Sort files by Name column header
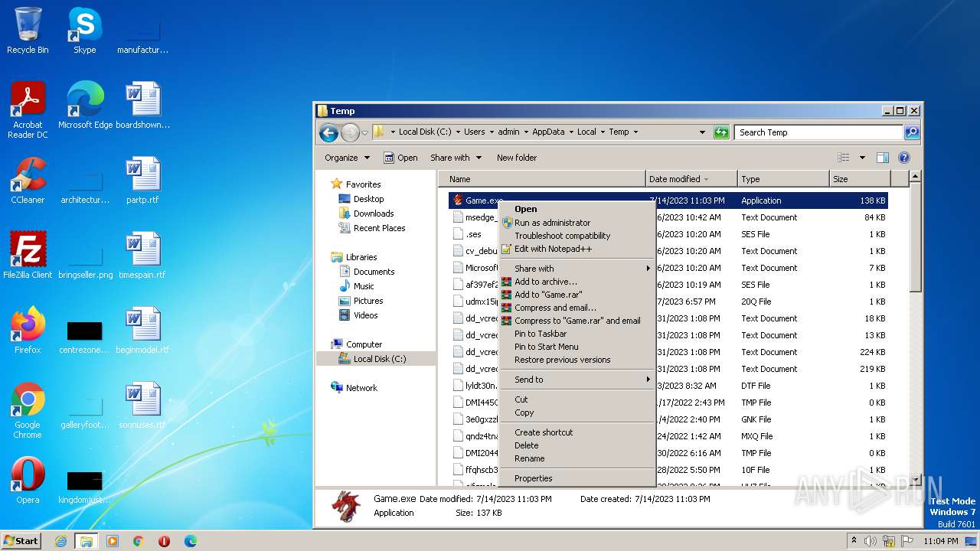 coord(541,179)
